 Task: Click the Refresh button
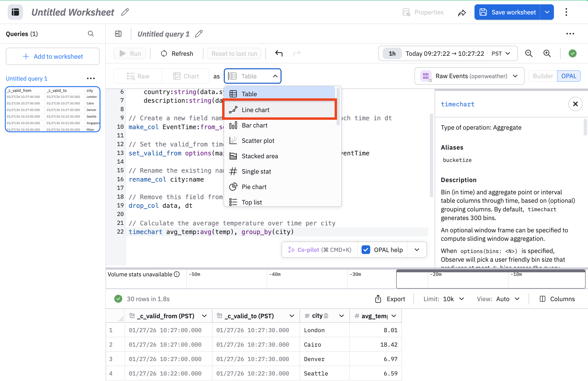point(177,53)
